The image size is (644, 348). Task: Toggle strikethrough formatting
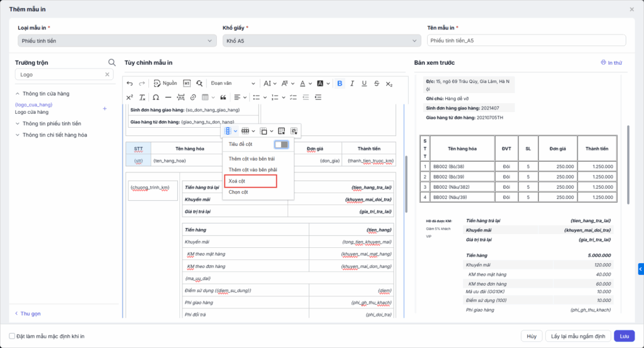click(377, 84)
